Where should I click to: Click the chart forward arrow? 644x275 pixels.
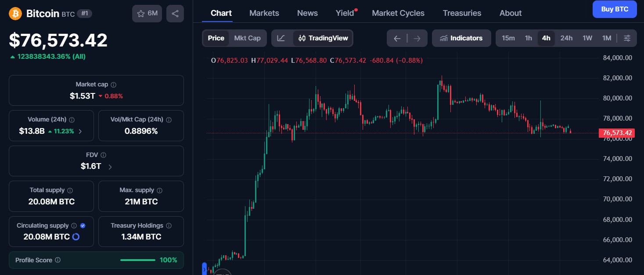(x=417, y=38)
